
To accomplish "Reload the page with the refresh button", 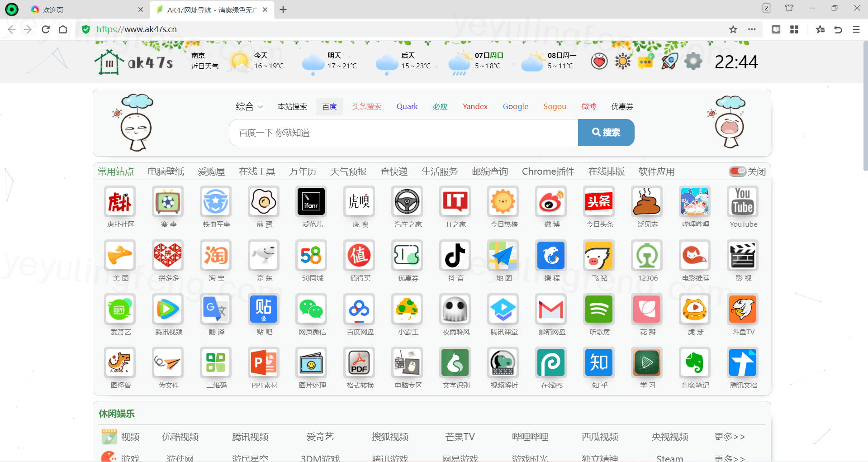I will click(x=46, y=29).
